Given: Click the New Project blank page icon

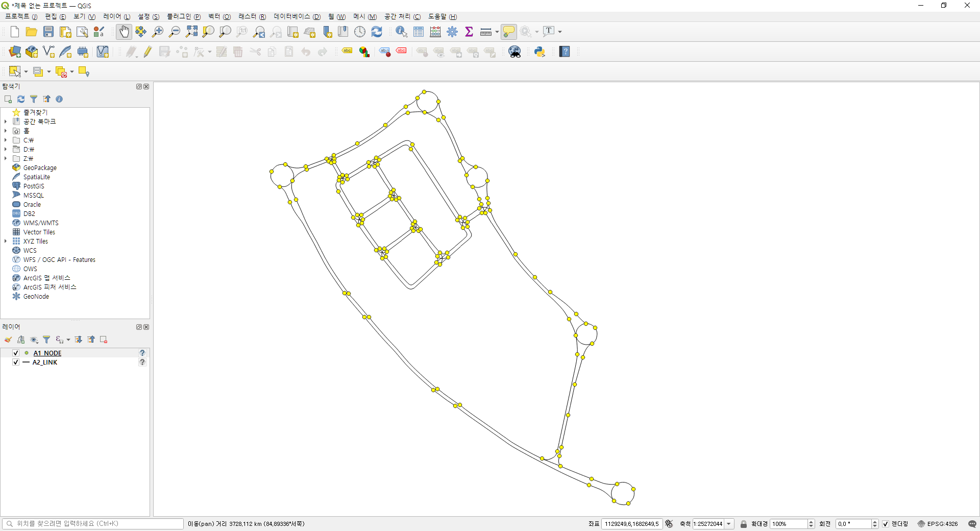Looking at the screenshot, I should (x=15, y=32).
